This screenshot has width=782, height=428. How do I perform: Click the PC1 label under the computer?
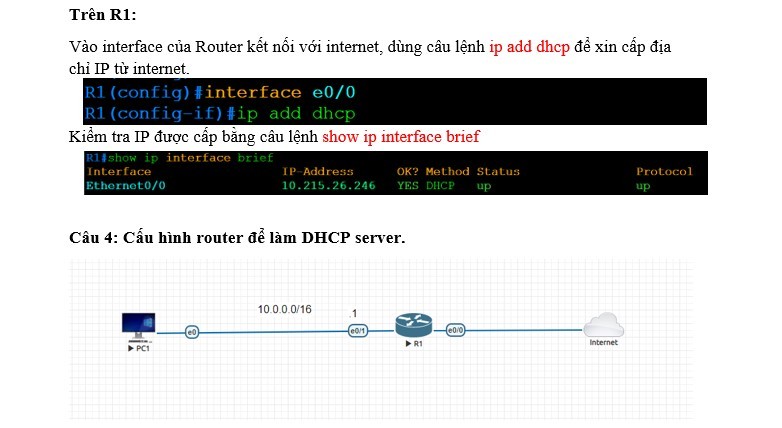(139, 348)
